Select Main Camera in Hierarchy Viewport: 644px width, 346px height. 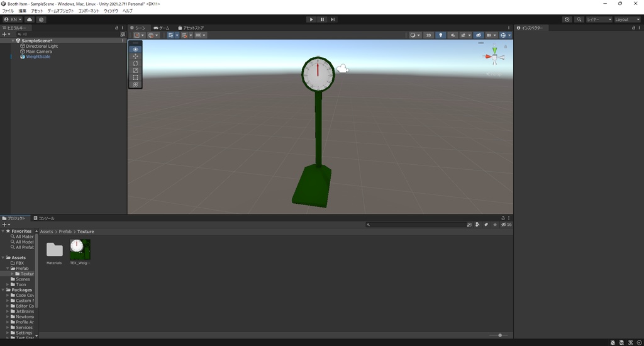[38, 52]
